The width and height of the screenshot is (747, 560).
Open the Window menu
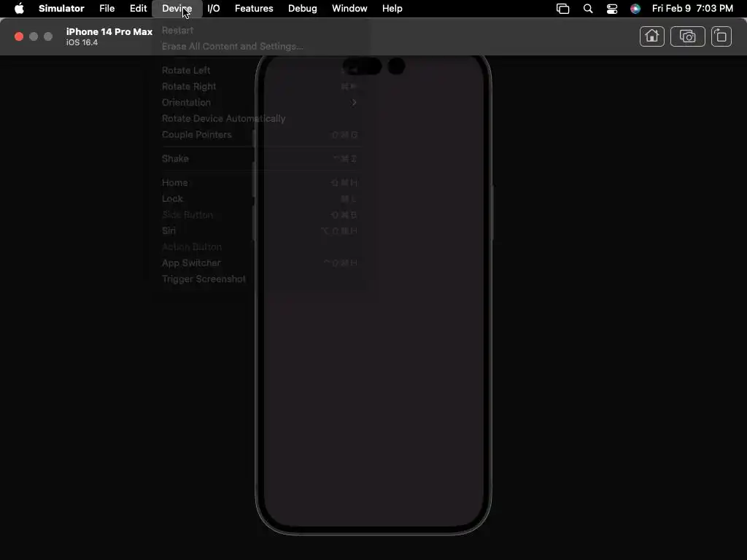tap(349, 9)
